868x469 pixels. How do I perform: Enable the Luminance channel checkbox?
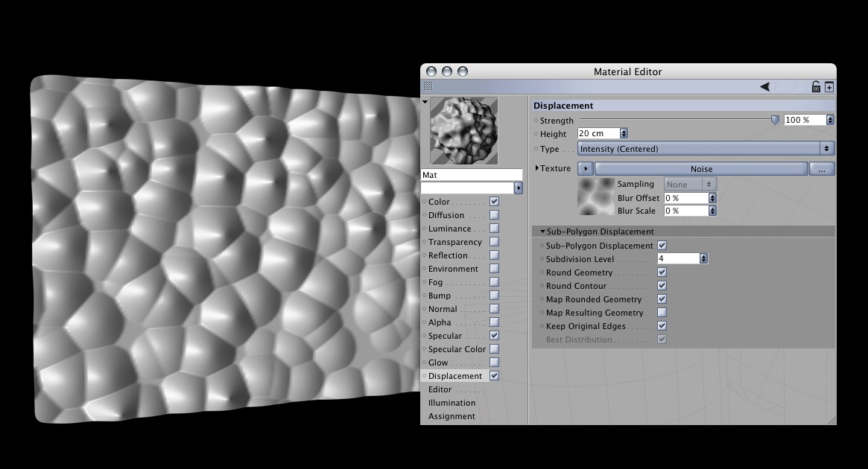pos(494,228)
